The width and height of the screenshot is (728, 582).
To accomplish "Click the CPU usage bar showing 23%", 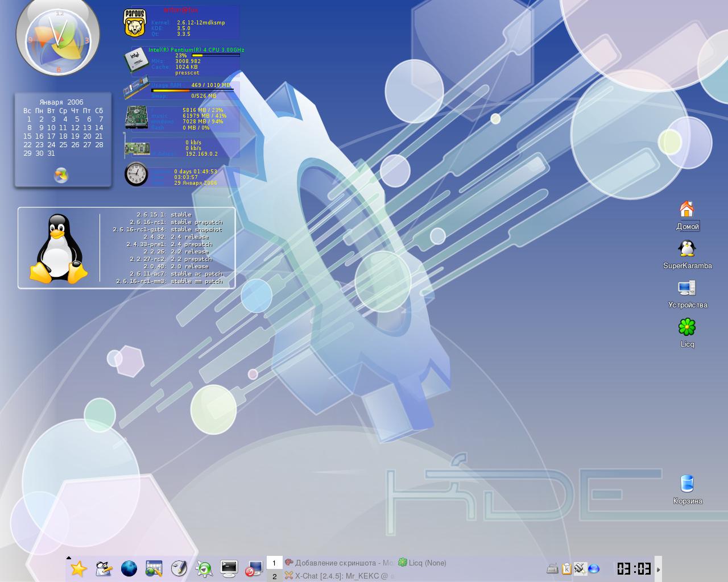I will click(x=216, y=56).
